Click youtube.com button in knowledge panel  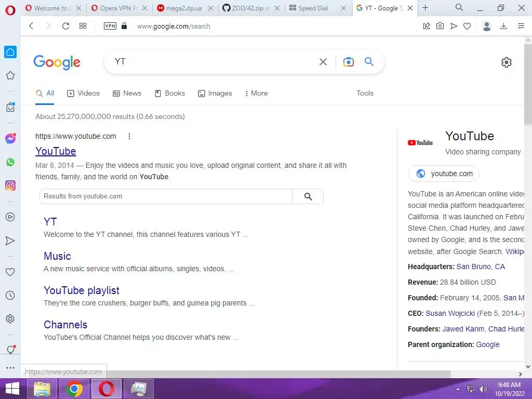[444, 174]
